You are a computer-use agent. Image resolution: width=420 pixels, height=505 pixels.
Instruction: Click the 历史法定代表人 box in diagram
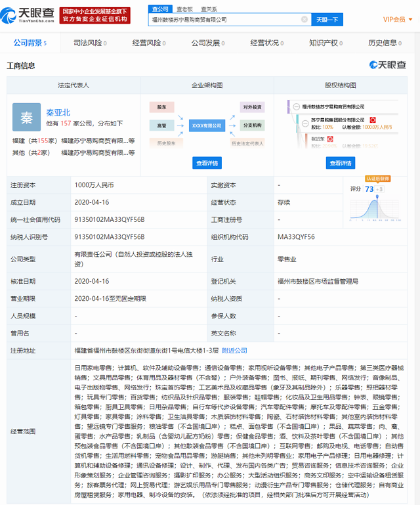[247, 143]
